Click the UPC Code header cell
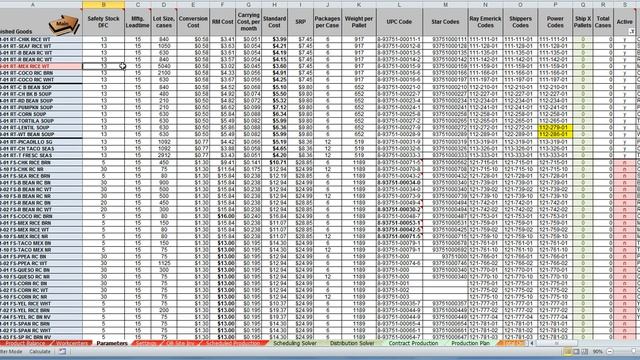This screenshot has height=360, width=640. pos(399,22)
